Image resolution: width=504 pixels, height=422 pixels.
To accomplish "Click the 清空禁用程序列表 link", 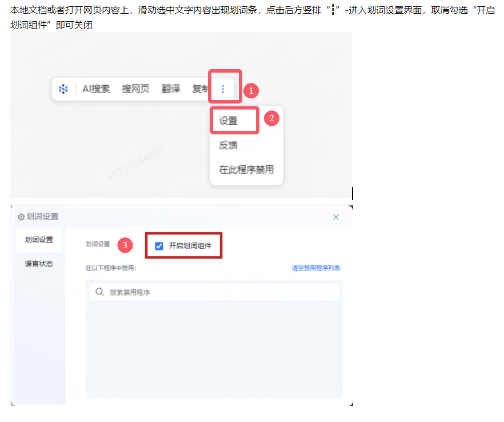I will click(x=315, y=268).
